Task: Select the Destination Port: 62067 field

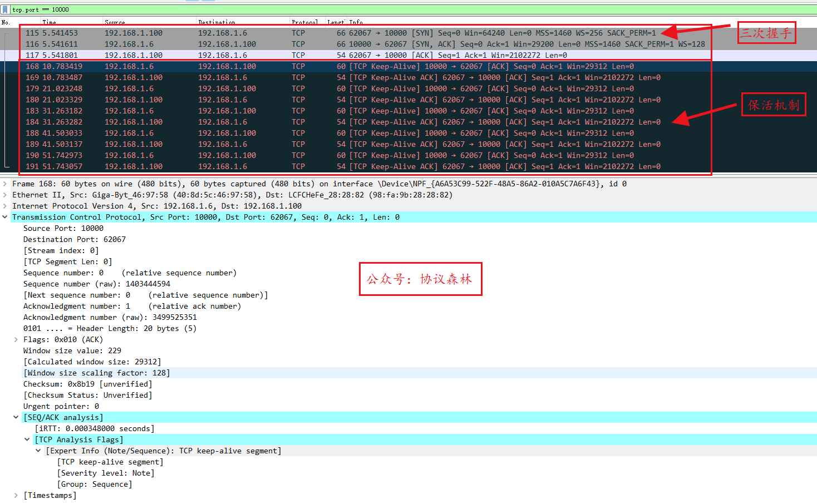Action: 75,239
